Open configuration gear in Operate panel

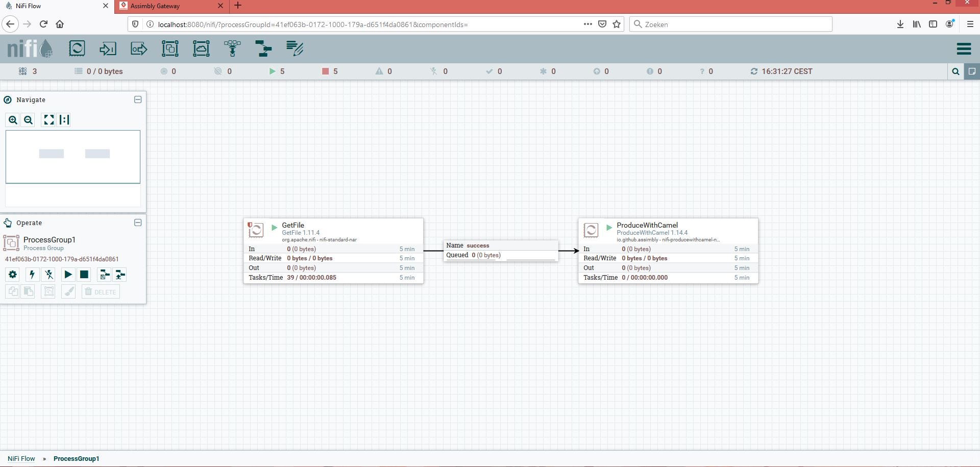(x=13, y=275)
